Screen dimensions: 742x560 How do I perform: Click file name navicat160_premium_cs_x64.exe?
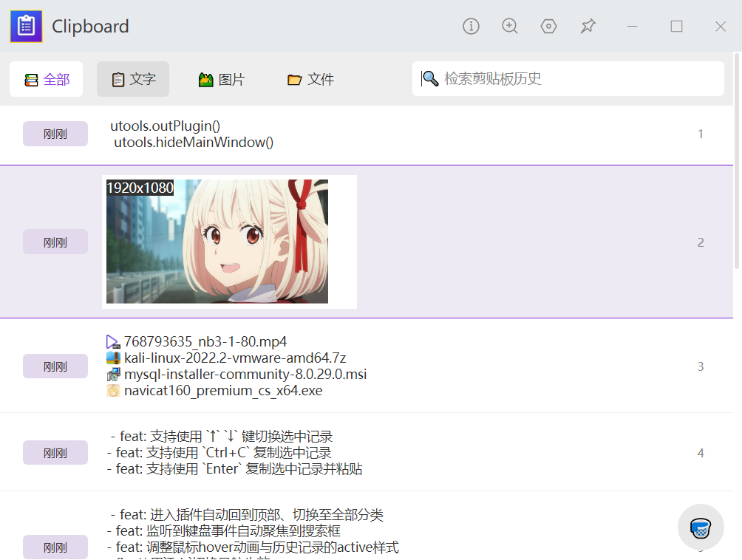point(223,391)
